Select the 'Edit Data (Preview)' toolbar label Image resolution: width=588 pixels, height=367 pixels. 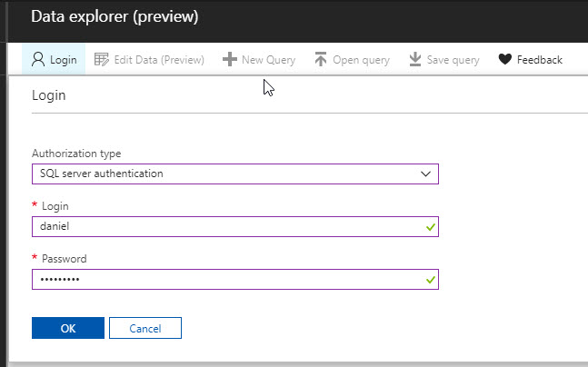coord(159,60)
